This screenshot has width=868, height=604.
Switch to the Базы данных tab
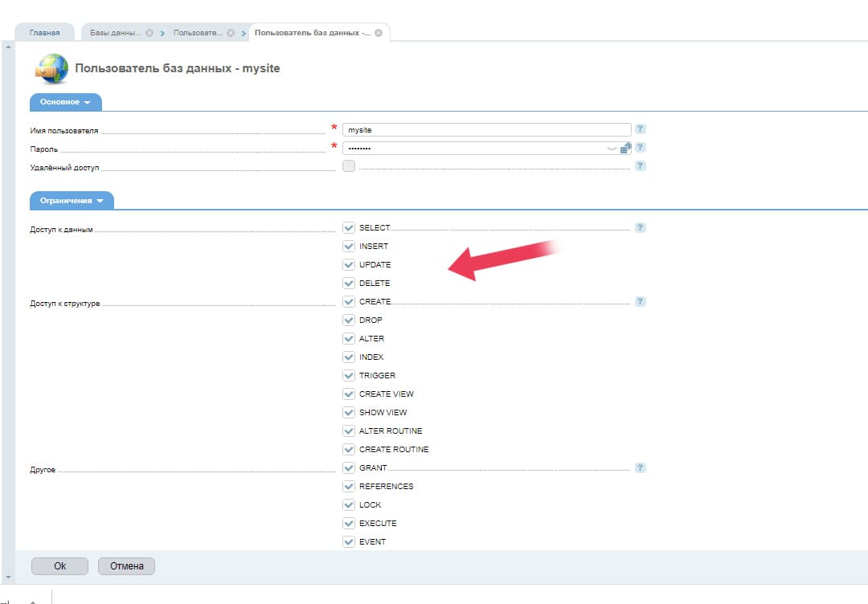(115, 33)
